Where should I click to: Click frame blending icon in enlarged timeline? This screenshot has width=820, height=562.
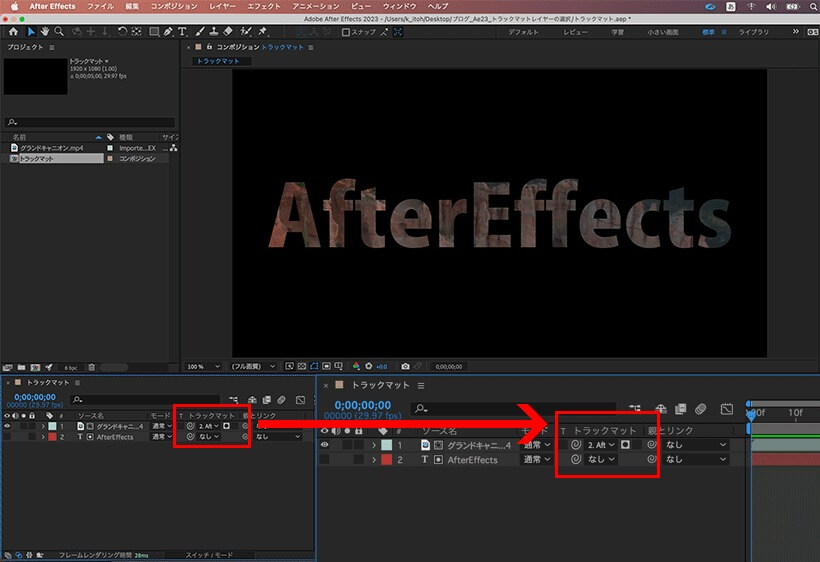(x=680, y=409)
